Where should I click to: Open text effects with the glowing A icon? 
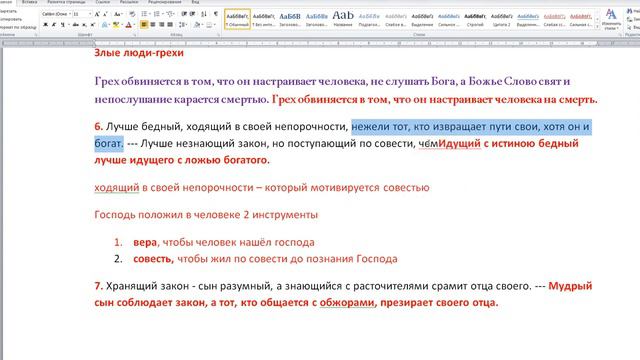104,25
